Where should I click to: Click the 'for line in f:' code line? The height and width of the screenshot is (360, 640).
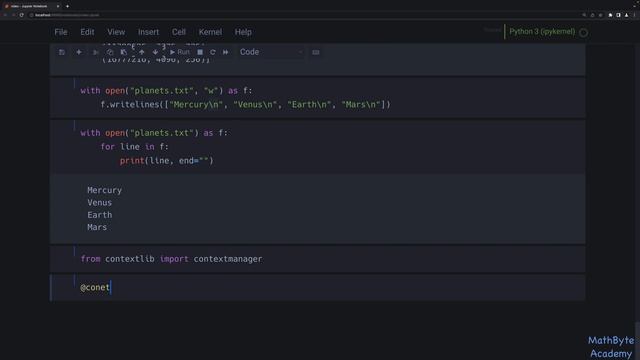(x=134, y=147)
